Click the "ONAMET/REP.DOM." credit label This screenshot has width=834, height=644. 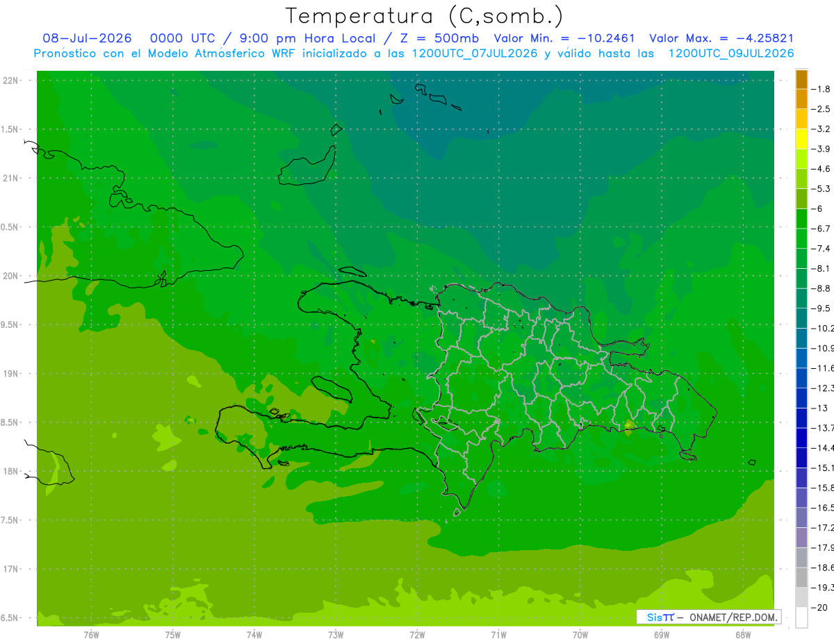point(733,617)
